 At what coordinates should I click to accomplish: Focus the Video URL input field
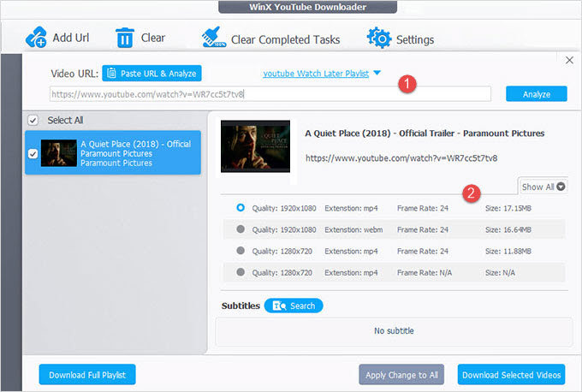[x=270, y=94]
